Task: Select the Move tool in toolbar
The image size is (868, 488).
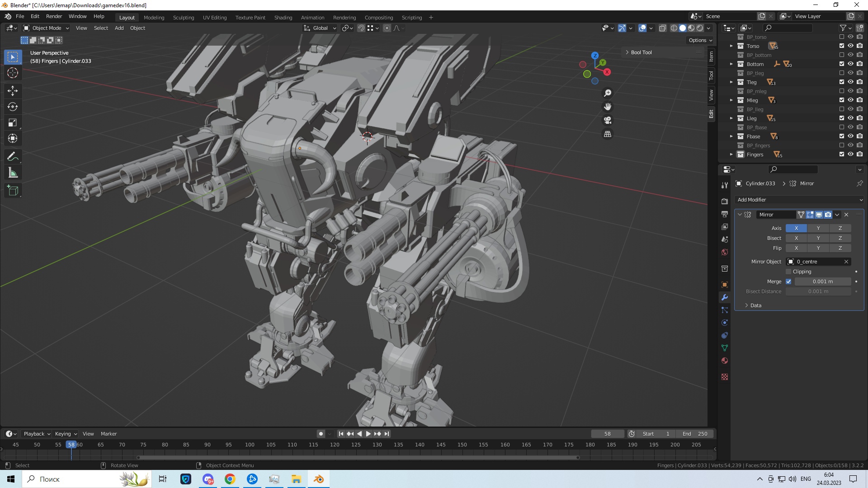Action: (13, 91)
